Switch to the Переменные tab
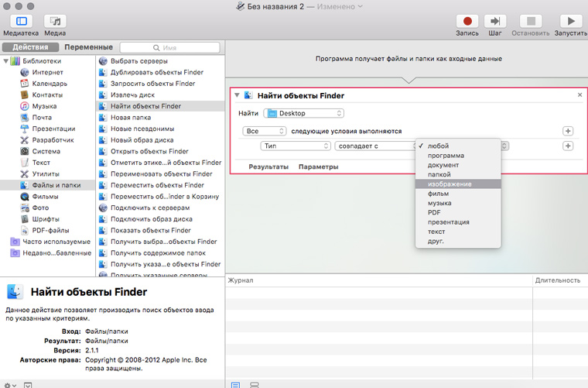Viewport: 588px width, 388px height. coord(88,47)
